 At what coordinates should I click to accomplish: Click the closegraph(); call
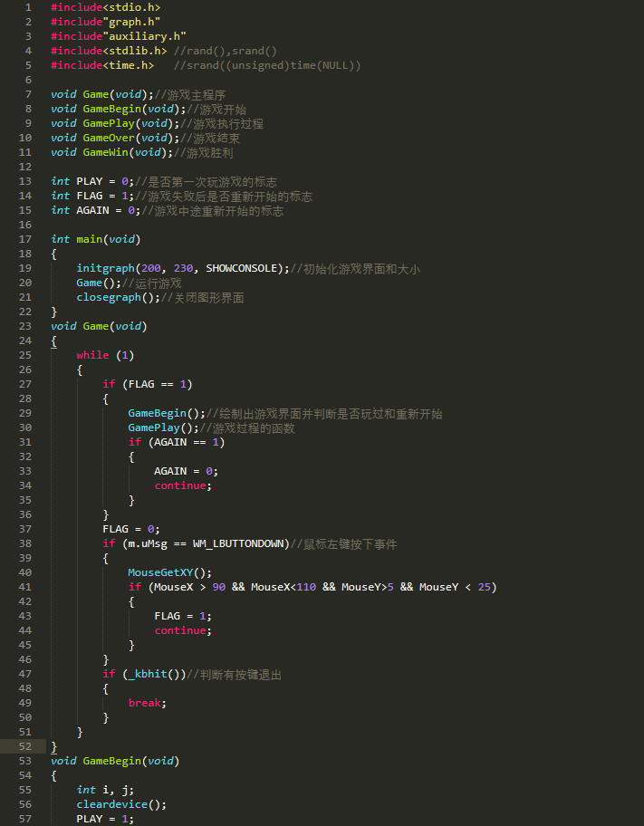click(x=119, y=297)
